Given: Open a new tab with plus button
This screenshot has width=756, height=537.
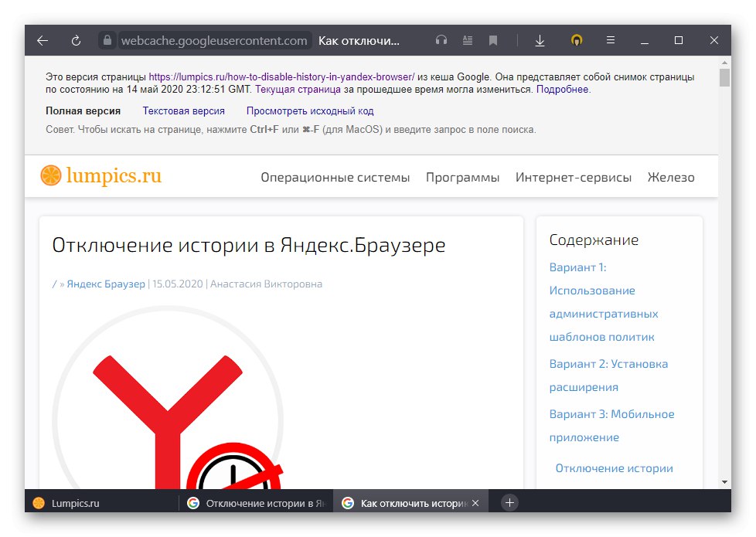Looking at the screenshot, I should pyautogui.click(x=509, y=503).
